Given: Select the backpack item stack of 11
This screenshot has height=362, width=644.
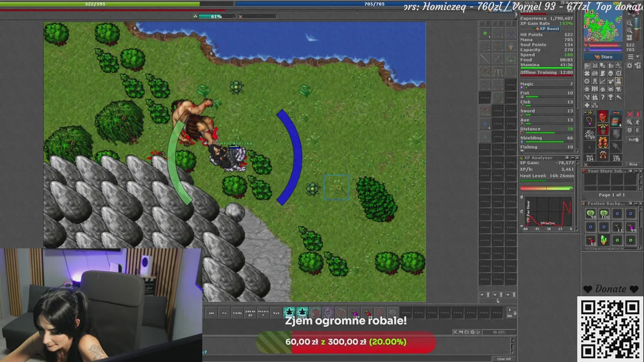Looking at the screenshot, I should (617, 227).
